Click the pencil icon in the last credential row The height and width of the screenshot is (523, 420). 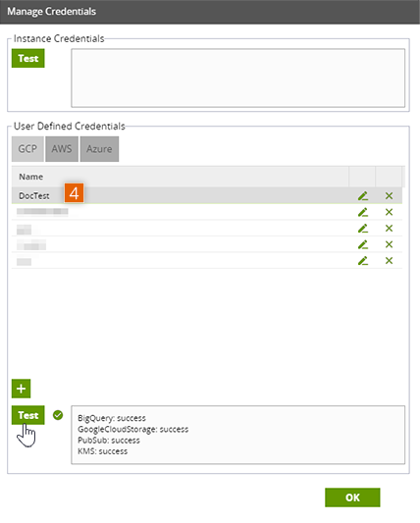click(363, 261)
